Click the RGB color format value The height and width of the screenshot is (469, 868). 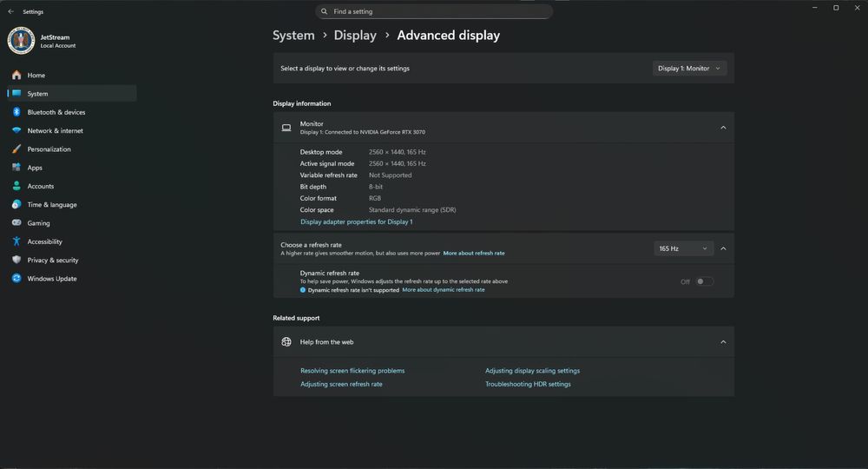375,198
